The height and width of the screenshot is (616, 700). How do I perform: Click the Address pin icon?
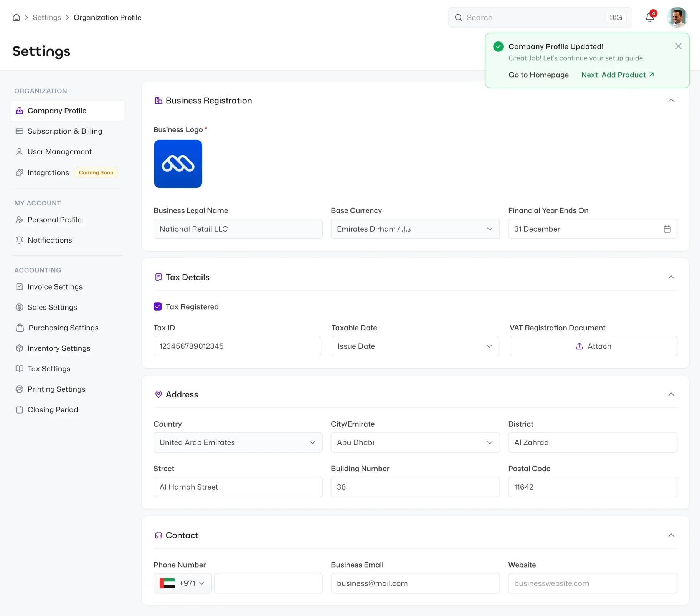pos(158,394)
